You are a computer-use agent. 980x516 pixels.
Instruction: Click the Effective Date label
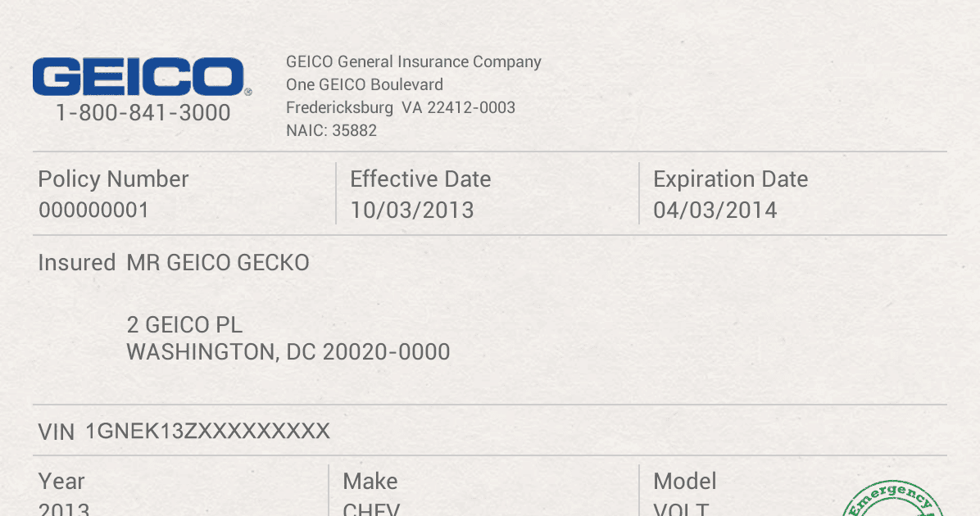420,179
